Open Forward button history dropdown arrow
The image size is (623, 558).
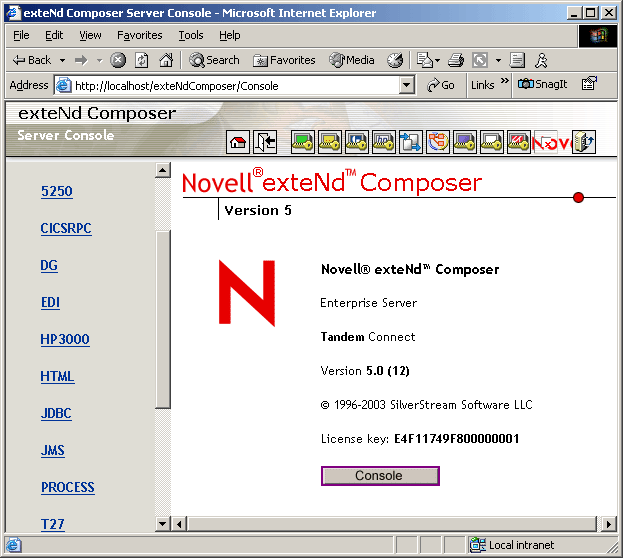pos(99,60)
